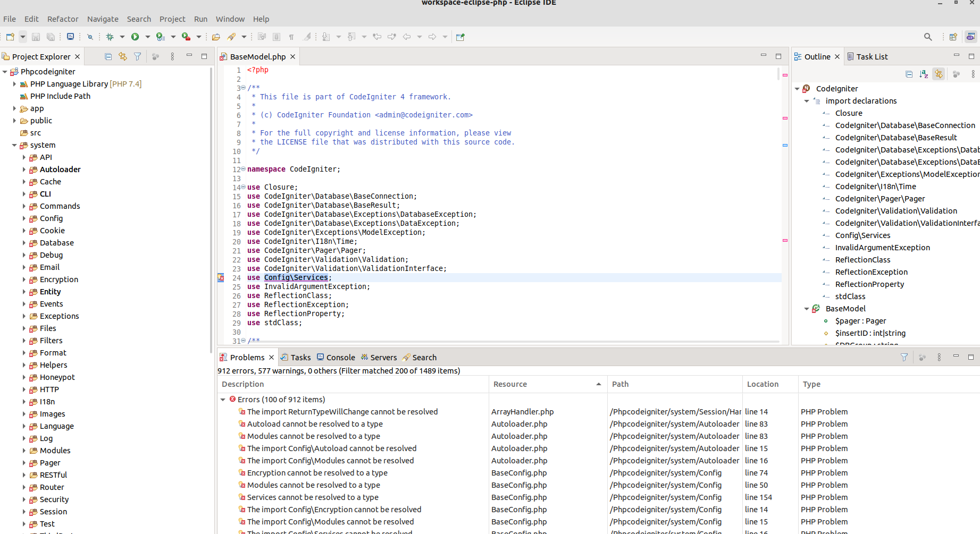Click the Debug bug icon
The height and width of the screenshot is (534, 980).
point(110,37)
